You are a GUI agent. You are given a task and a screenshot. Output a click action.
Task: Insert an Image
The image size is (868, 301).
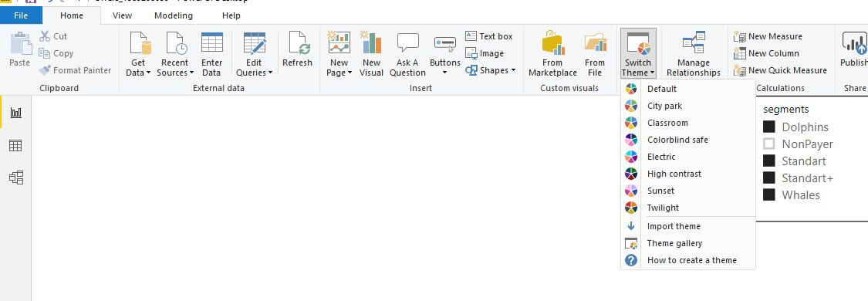[x=485, y=53]
